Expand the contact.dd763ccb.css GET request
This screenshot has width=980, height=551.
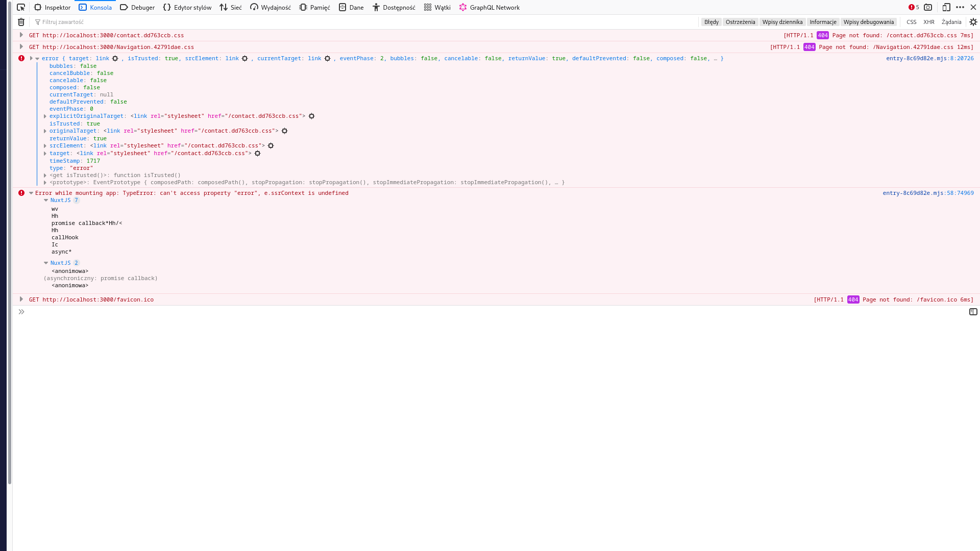tap(21, 35)
